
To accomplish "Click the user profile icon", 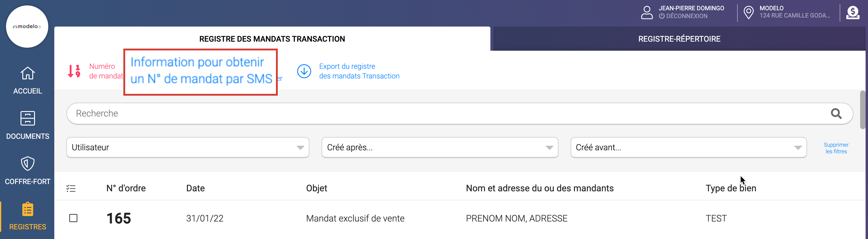I will pyautogui.click(x=647, y=13).
